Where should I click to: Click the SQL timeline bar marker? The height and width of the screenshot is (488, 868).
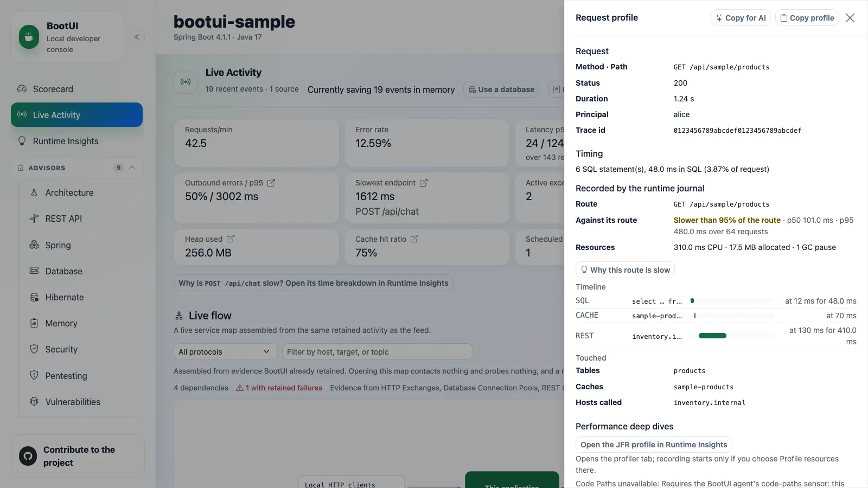click(692, 300)
